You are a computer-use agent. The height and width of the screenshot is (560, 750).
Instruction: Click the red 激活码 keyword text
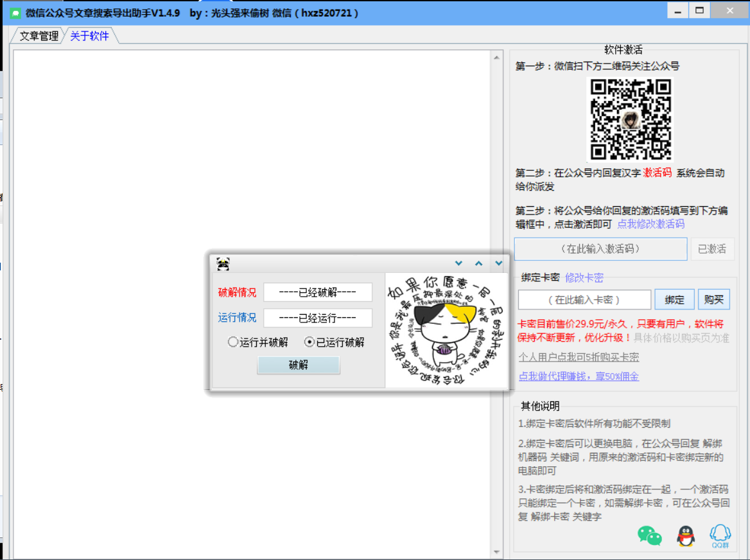coord(657,173)
